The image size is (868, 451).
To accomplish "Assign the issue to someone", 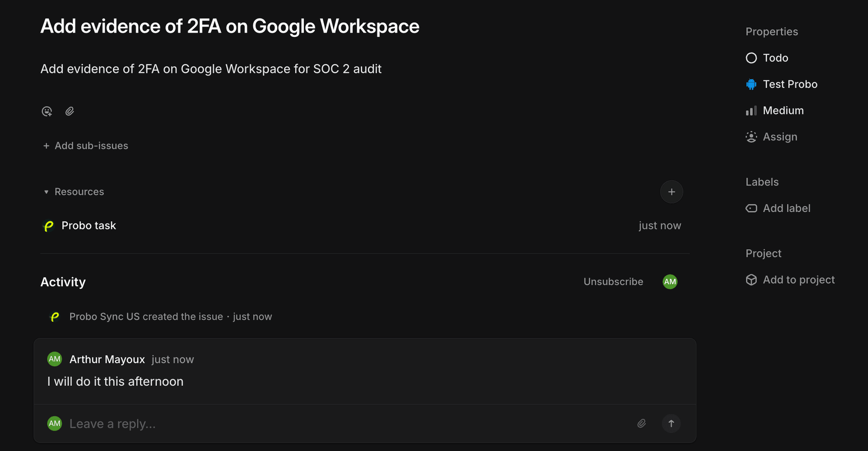I will [x=771, y=137].
